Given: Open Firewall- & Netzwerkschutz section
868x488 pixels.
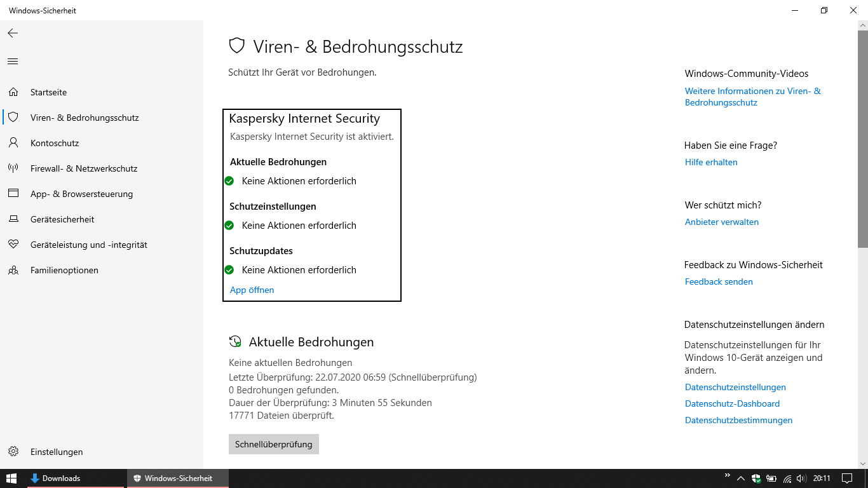Looking at the screenshot, I should pos(102,168).
